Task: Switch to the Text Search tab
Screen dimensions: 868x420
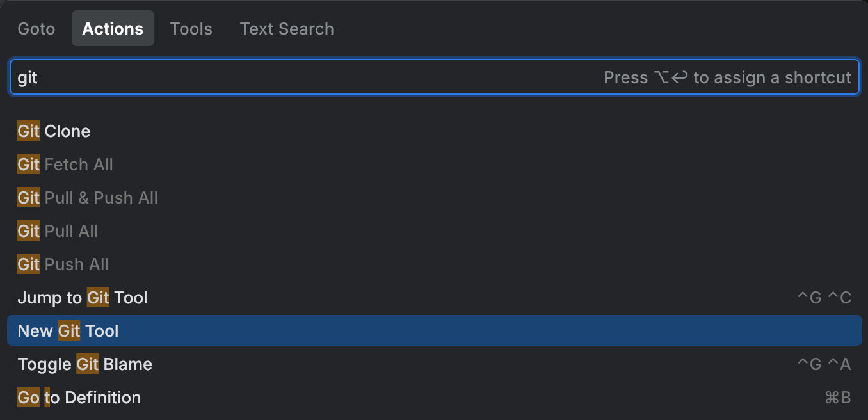Action: pyautogui.click(x=286, y=28)
